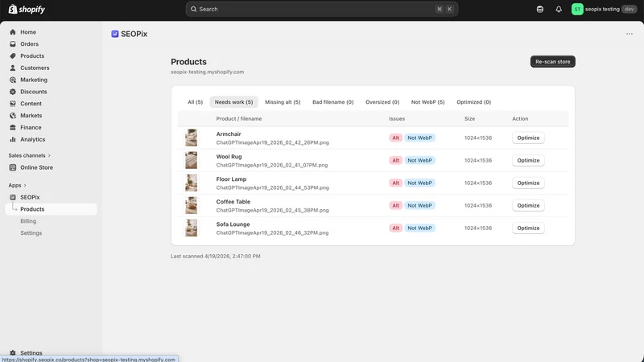Viewport: 644px width, 362px height.
Task: Click the Alt badge on Floor Lamp row
Action: (x=395, y=183)
